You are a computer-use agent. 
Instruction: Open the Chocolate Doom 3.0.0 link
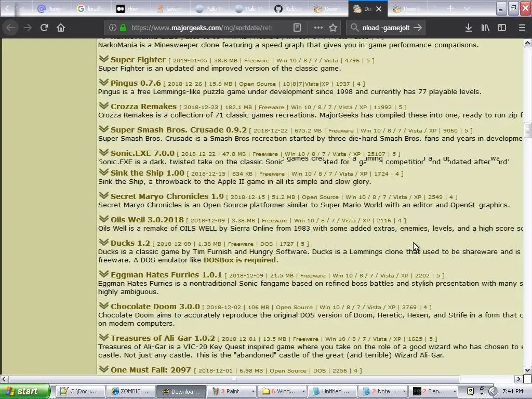[x=155, y=307]
